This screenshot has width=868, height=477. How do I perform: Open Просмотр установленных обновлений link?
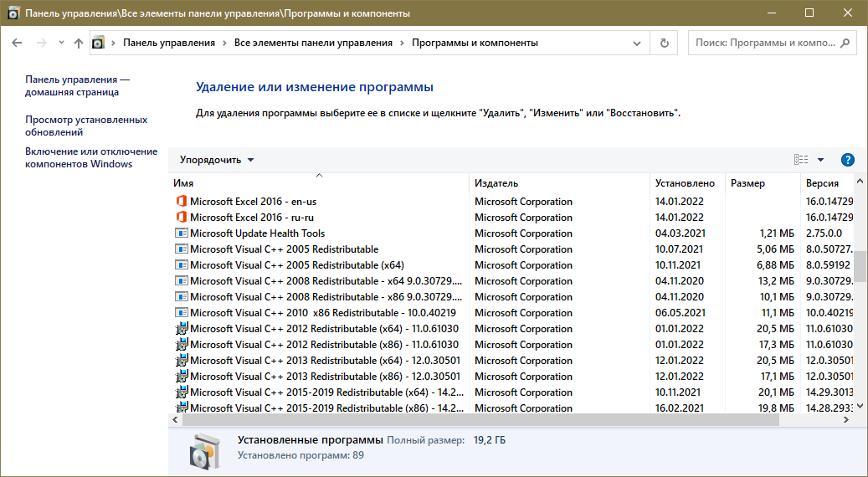[x=86, y=126]
